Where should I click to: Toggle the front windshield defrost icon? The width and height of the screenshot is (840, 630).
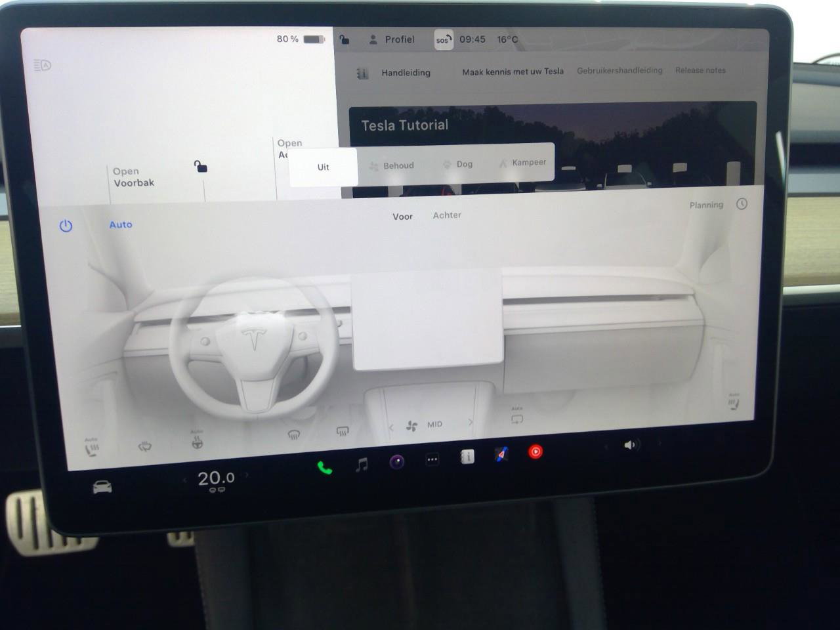[294, 434]
